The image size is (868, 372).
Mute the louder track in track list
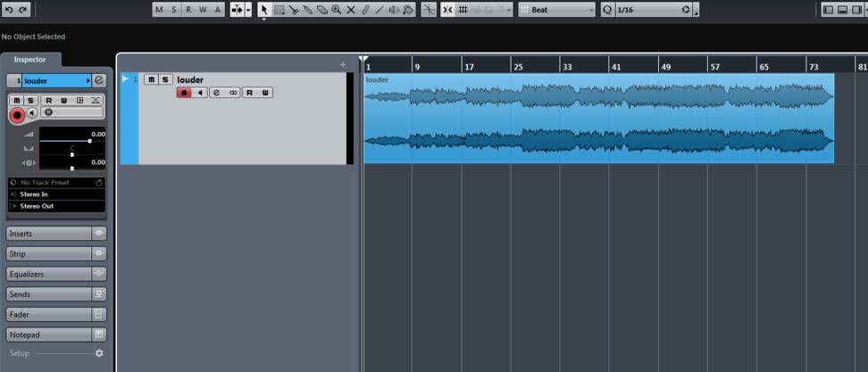click(150, 79)
